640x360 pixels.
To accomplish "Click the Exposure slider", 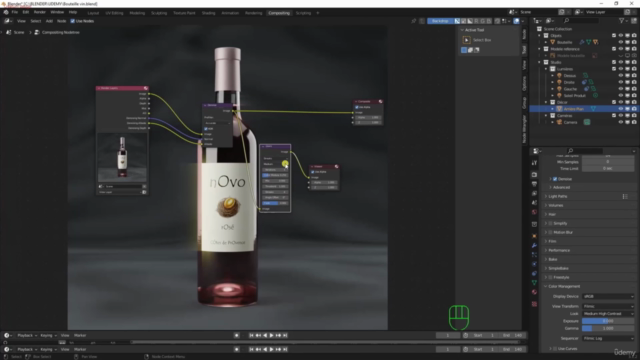I will 608,321.
